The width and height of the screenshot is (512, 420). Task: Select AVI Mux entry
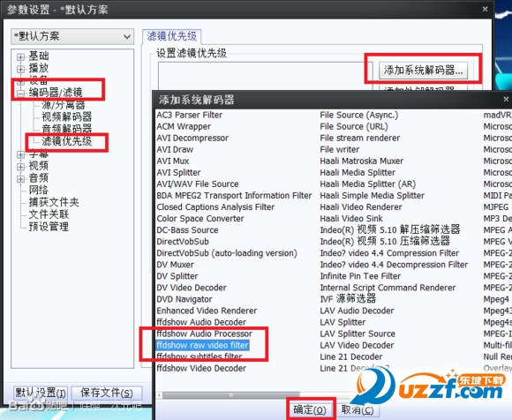coord(173,161)
